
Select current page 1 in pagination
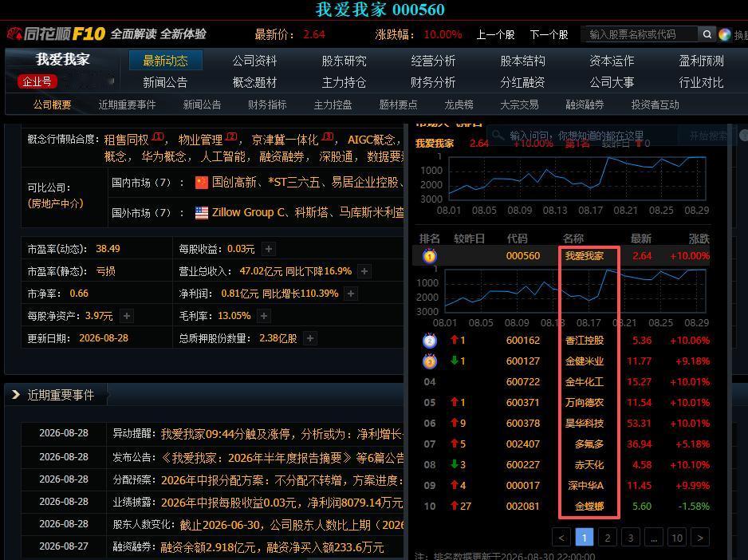[x=585, y=538]
